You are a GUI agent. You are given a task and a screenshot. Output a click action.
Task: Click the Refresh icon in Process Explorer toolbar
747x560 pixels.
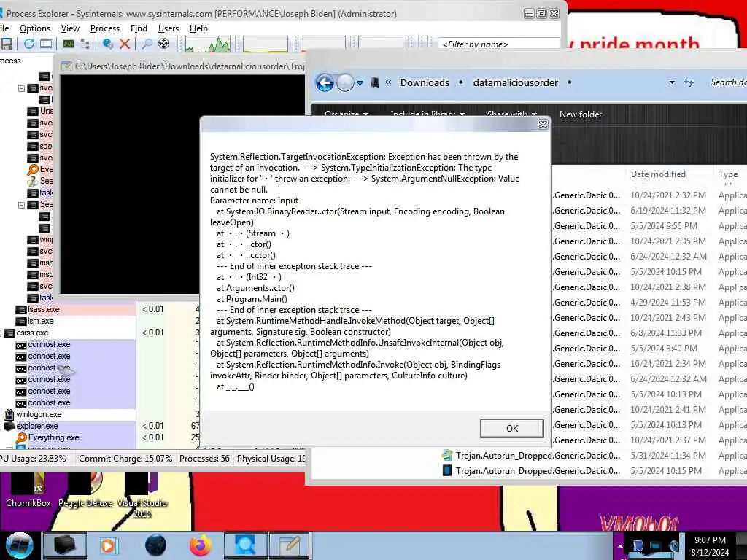click(29, 44)
